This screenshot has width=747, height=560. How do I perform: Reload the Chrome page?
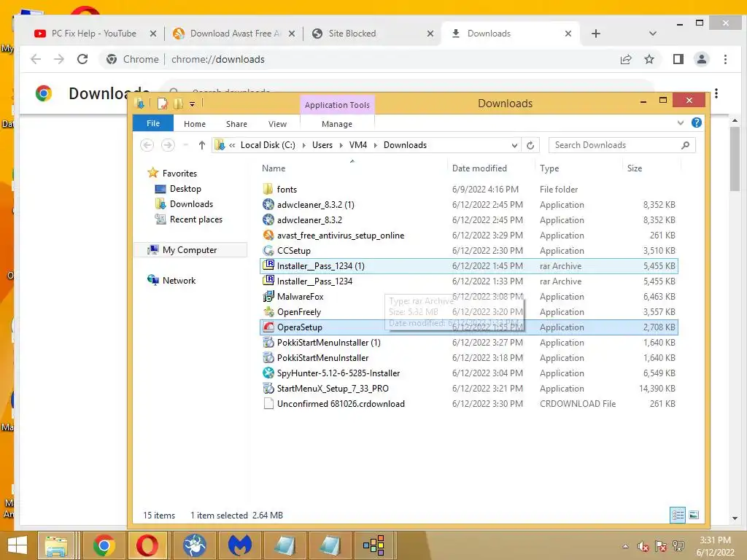82,59
